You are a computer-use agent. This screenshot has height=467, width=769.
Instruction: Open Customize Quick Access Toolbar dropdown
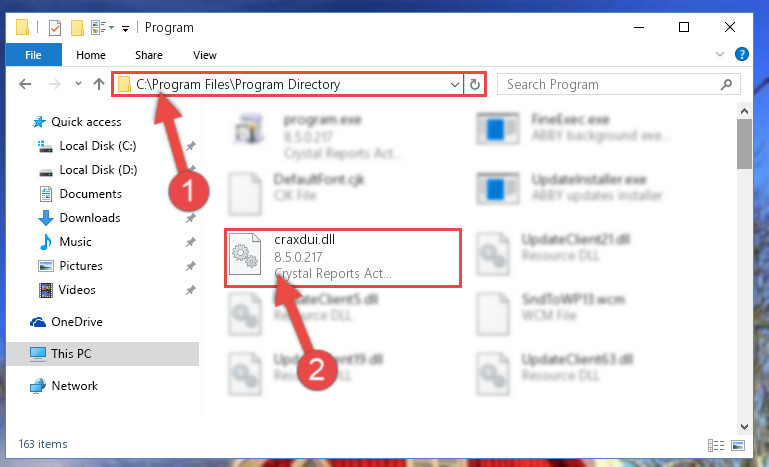point(126,28)
